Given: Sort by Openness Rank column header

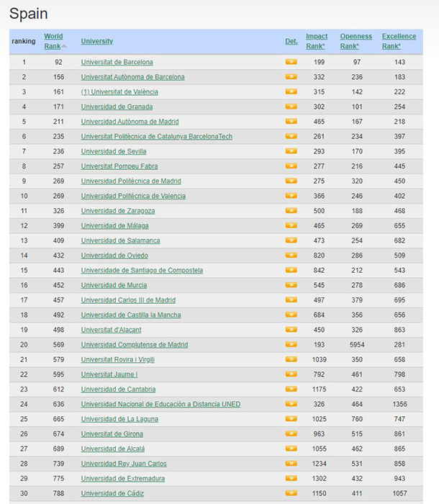Looking at the screenshot, I should (356, 41).
